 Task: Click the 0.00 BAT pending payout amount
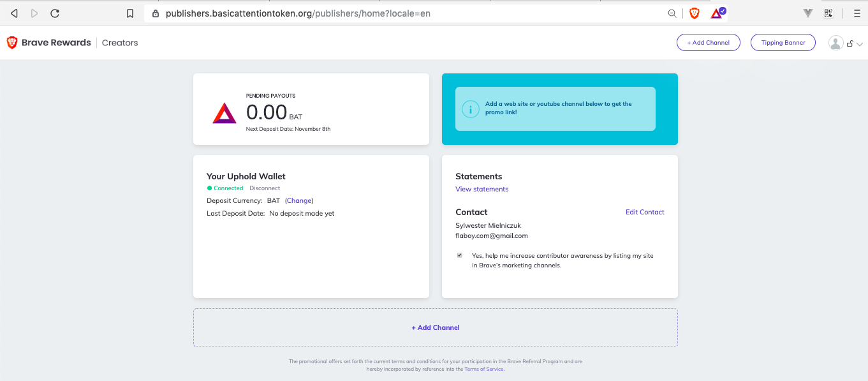point(274,113)
